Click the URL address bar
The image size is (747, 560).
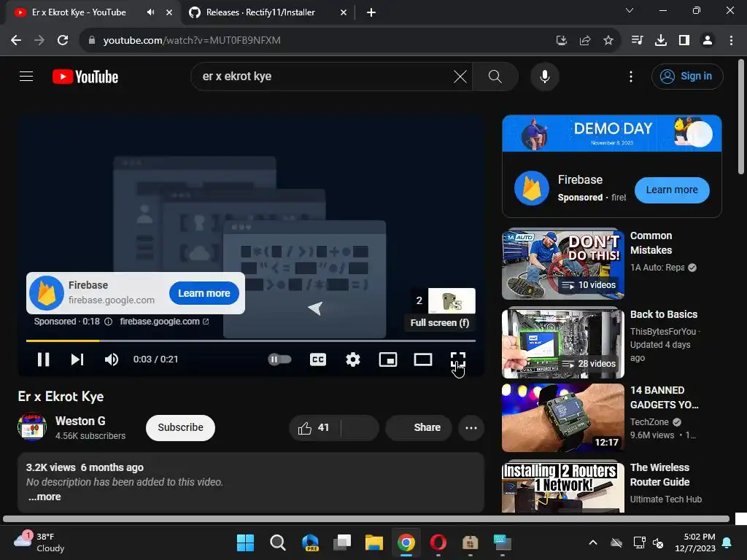(x=314, y=41)
